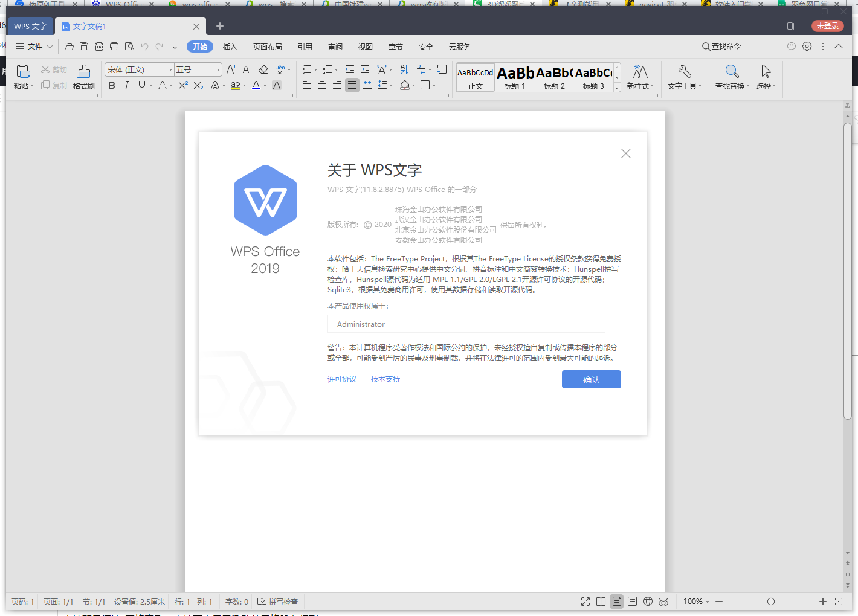The height and width of the screenshot is (616, 858).
Task: Align text left
Action: pyautogui.click(x=307, y=86)
